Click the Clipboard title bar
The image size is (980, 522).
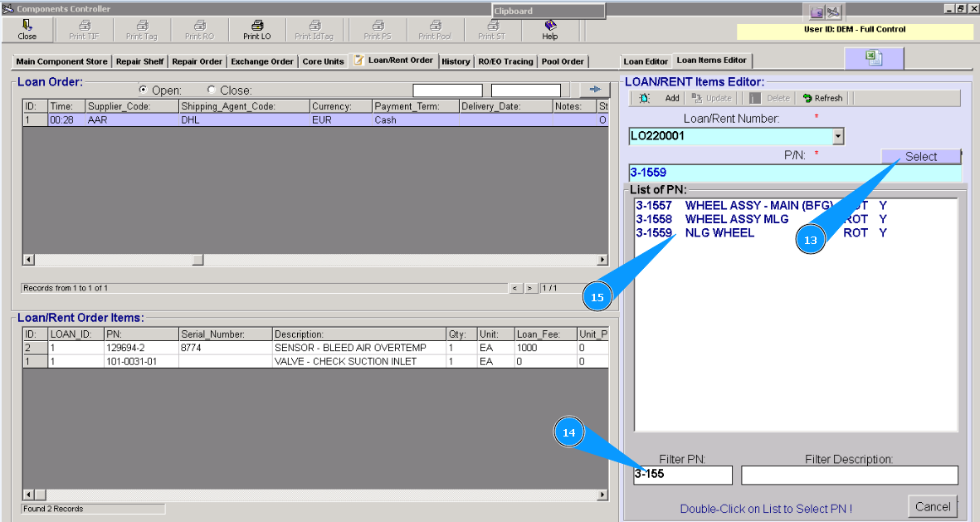pyautogui.click(x=549, y=11)
